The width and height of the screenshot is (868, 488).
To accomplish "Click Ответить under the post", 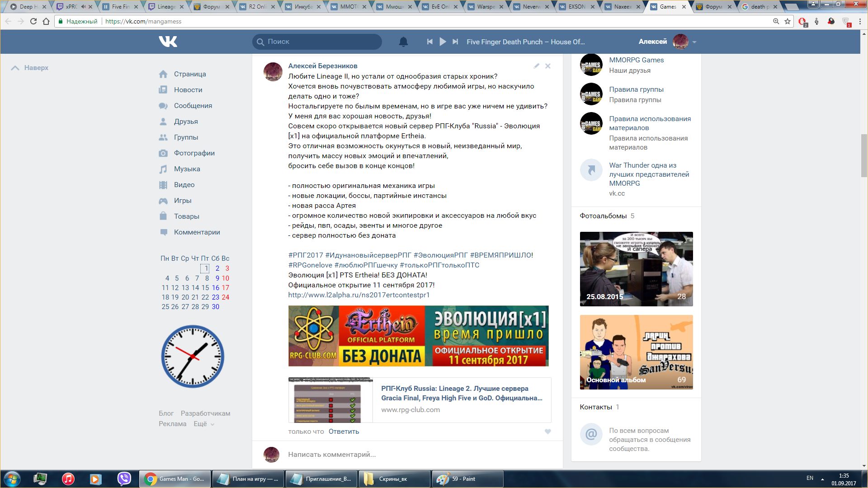I will (x=344, y=432).
